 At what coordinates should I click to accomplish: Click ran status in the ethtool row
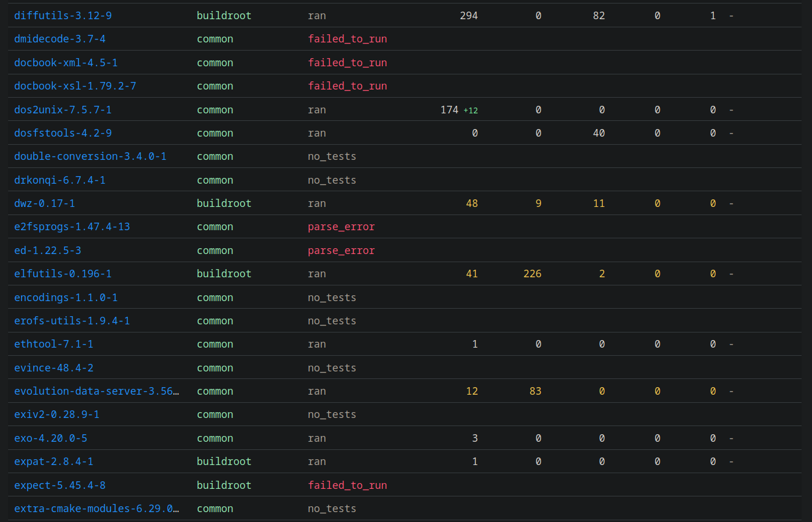tap(317, 344)
